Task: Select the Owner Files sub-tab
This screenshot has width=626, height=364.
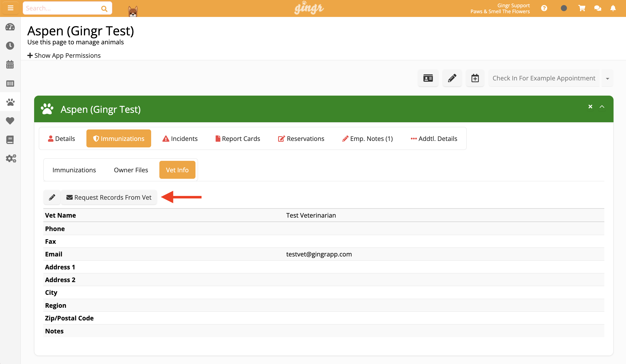Action: (131, 170)
